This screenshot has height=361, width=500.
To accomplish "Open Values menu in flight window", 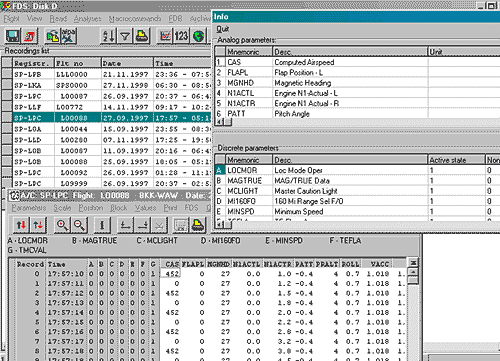I will (x=145, y=208).
